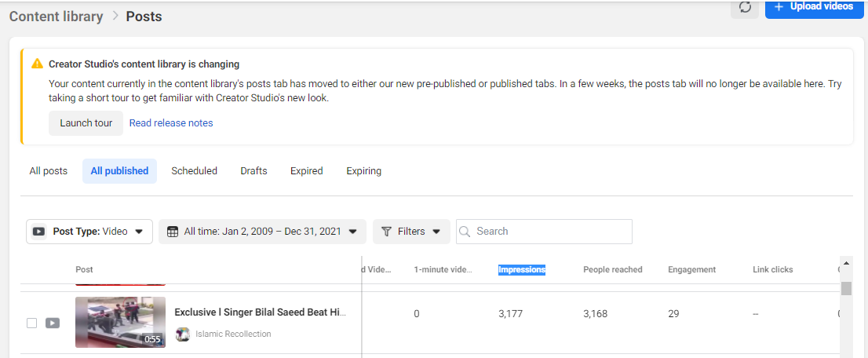Open the Bilal Saeed video thumbnail

120,322
